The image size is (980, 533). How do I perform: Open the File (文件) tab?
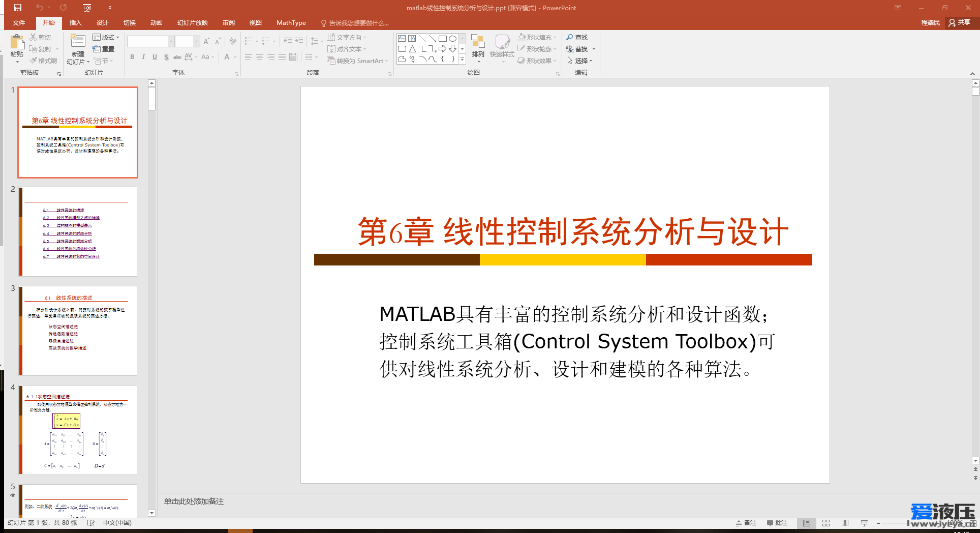[19, 23]
